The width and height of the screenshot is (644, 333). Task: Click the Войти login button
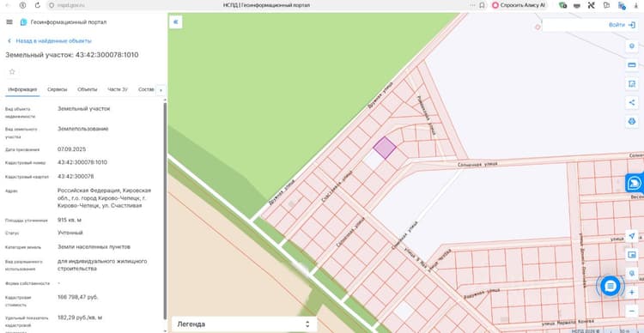click(622, 25)
